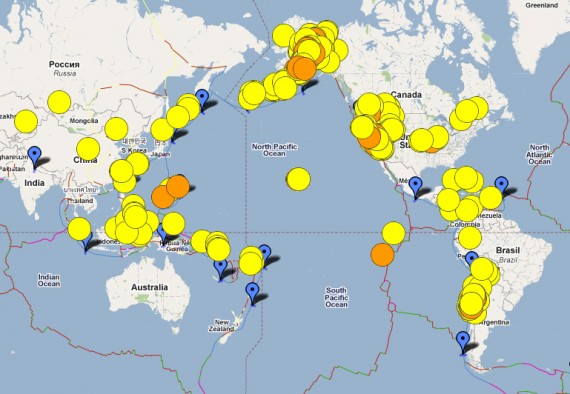Click the North Atlantic Ocean label
The image size is (570, 394).
[539, 154]
